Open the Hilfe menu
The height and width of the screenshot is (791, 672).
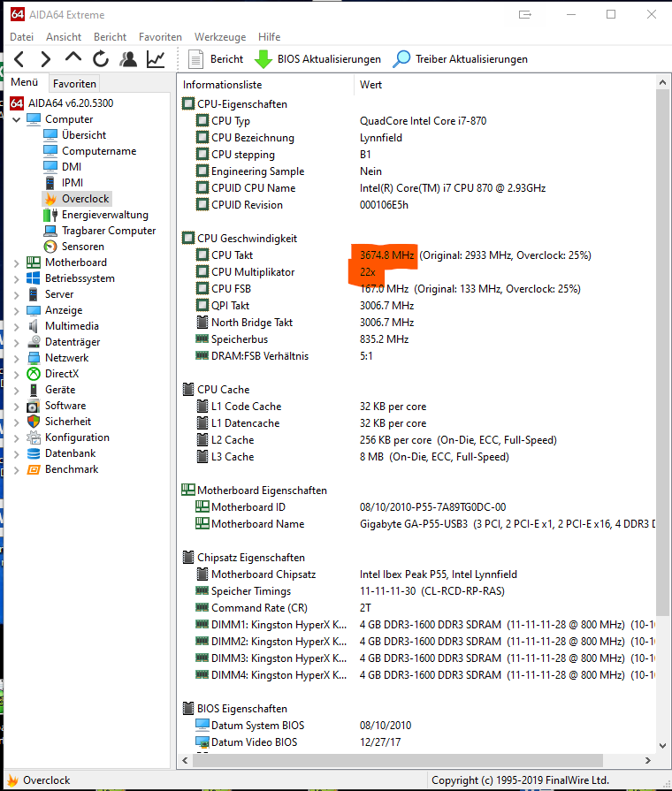[x=269, y=37]
